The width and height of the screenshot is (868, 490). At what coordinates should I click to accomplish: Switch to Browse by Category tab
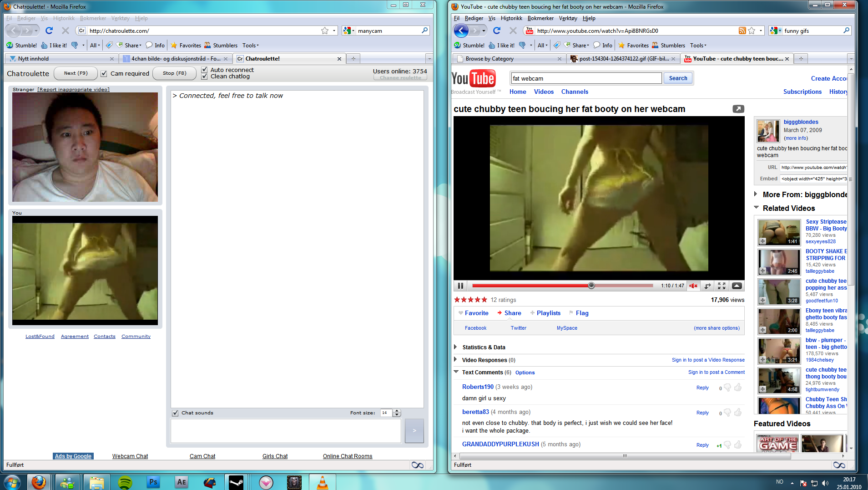coord(509,58)
